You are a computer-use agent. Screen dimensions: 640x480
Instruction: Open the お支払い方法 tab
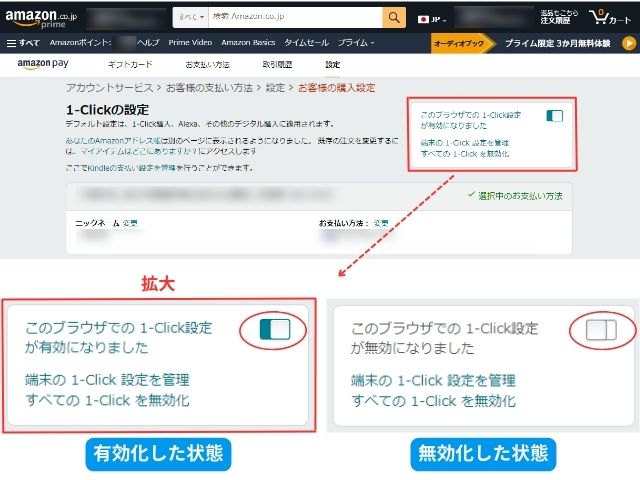(207, 64)
